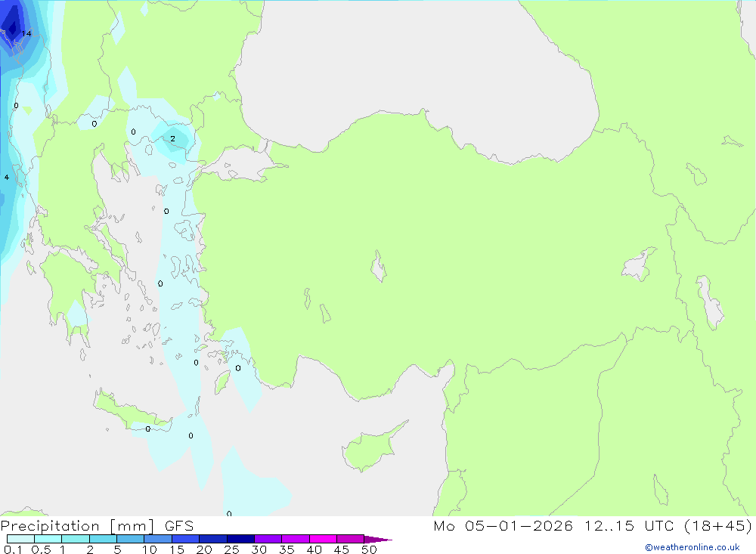Click the legend arrow tip above 50
Viewport: 756px width, 554px height.
coord(378,539)
